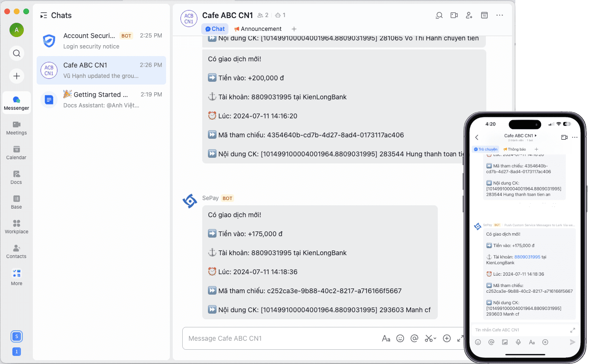The width and height of the screenshot is (591, 364).
Task: Expand the phone message composer
Action: [x=572, y=330]
